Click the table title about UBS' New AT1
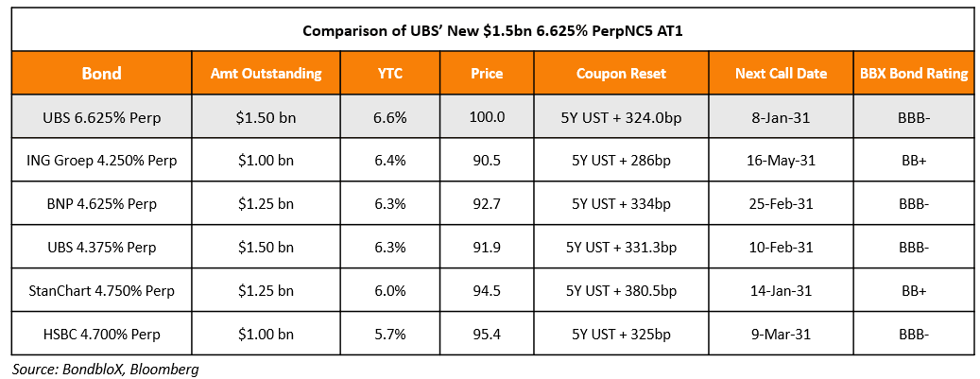 pos(492,30)
